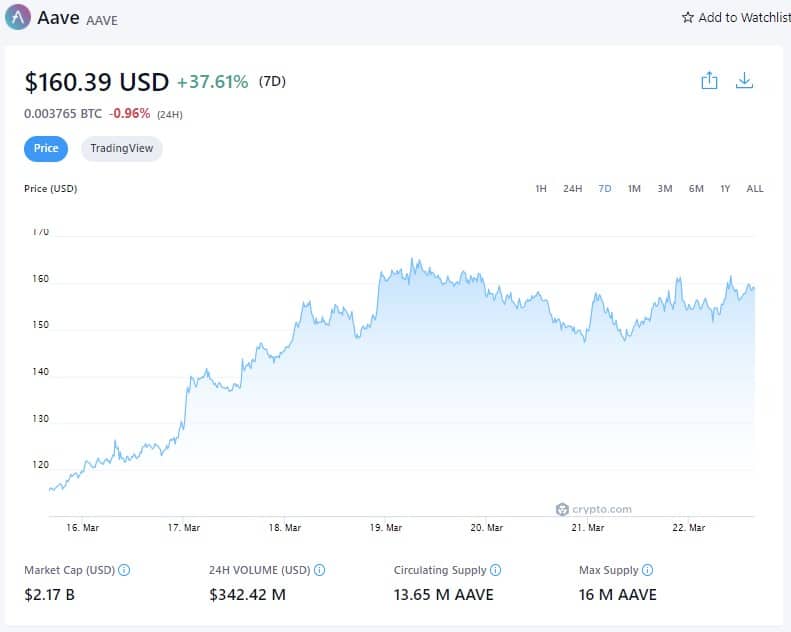Click the Aave logo icon
The height and width of the screenshot is (632, 791).
18,17
